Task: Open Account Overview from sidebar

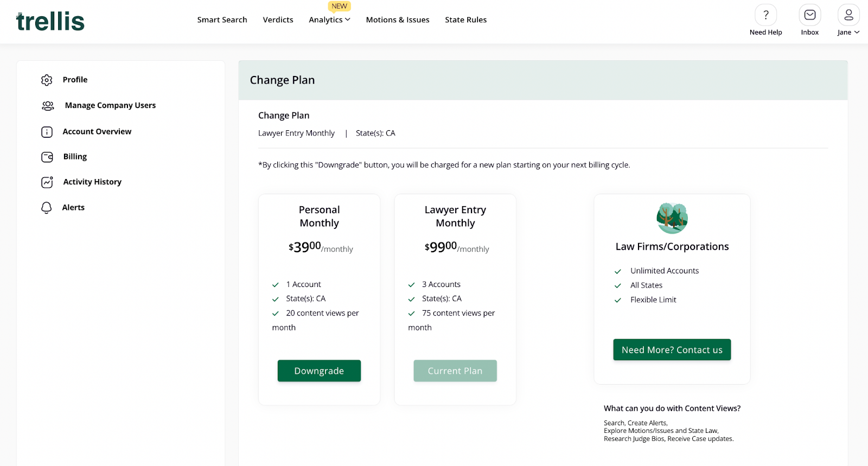Action: [x=97, y=131]
